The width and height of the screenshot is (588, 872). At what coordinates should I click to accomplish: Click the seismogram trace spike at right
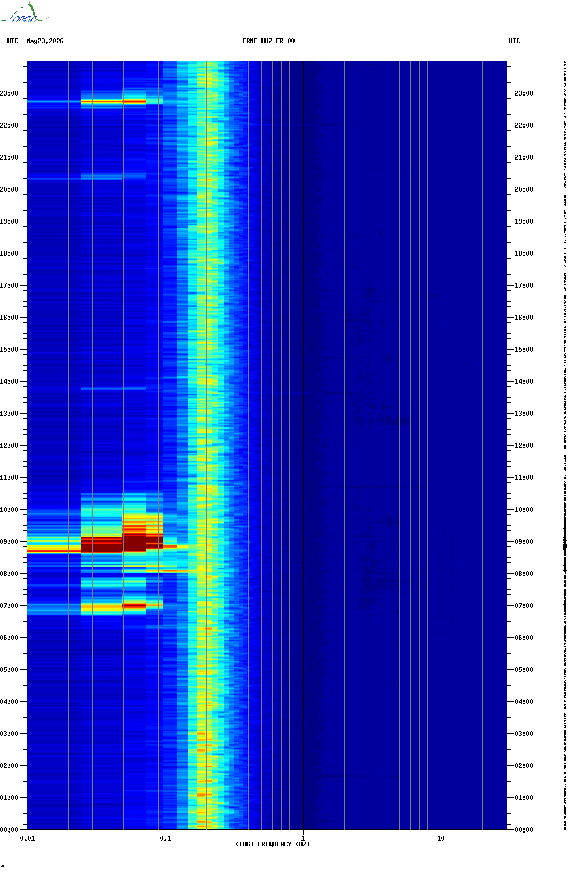565,545
